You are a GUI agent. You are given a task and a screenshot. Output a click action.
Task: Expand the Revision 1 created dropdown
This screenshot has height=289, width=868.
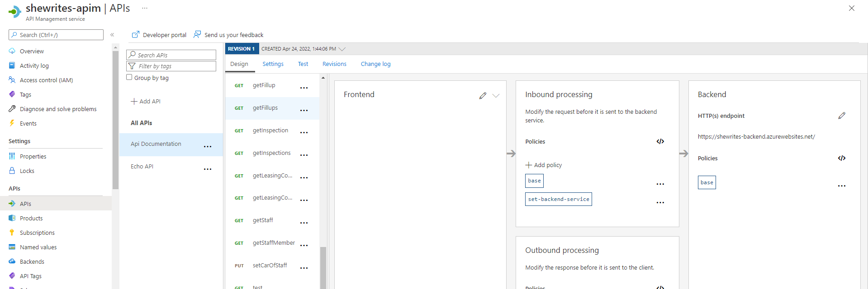coord(342,49)
